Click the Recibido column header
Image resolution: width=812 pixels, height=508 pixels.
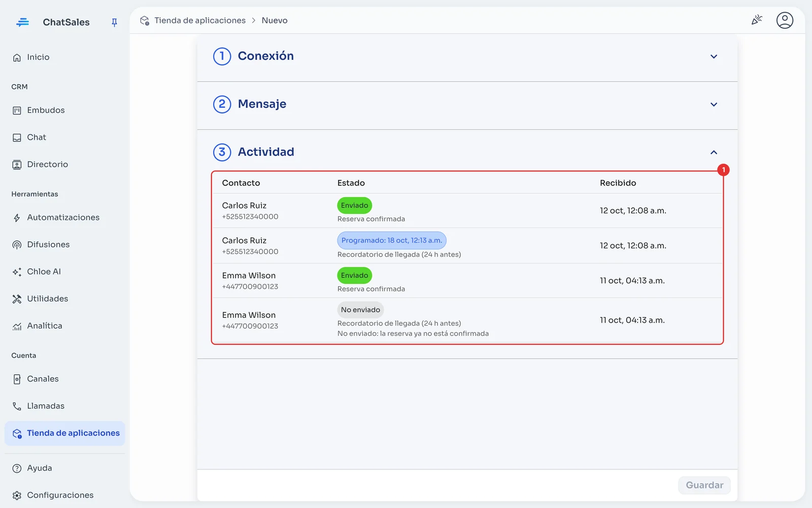click(x=618, y=183)
